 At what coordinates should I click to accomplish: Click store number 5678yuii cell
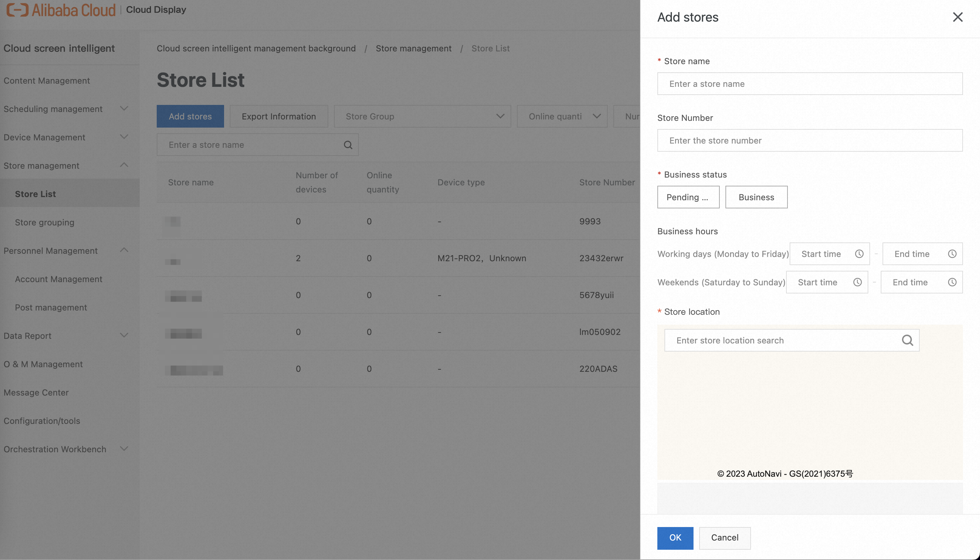click(596, 295)
